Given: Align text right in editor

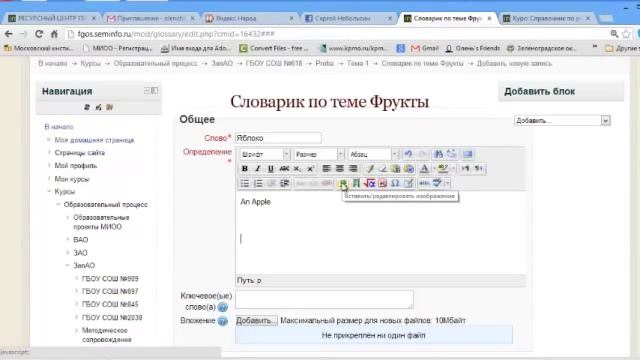Looking at the screenshot, I should pyautogui.click(x=353, y=169).
